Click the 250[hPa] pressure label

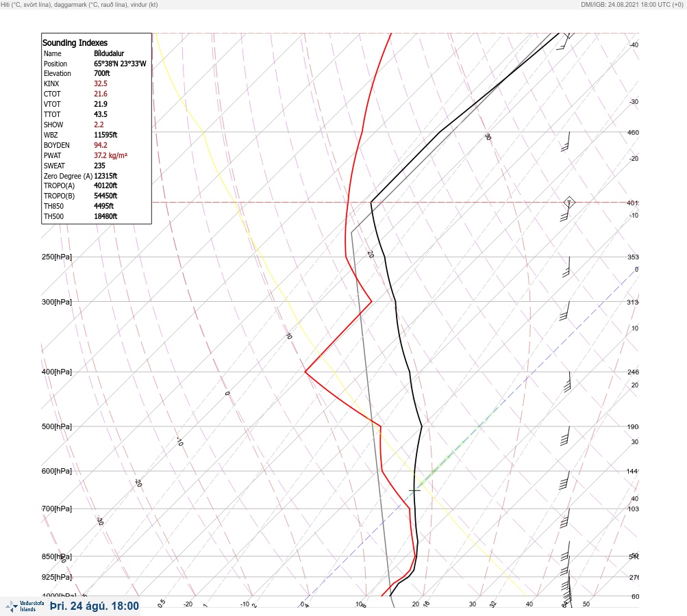pyautogui.click(x=57, y=257)
